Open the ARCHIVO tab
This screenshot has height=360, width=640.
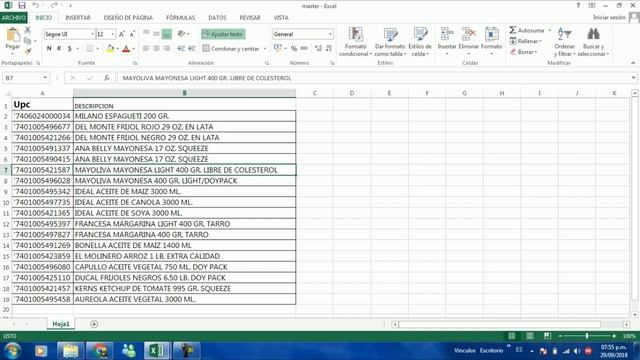(13, 18)
